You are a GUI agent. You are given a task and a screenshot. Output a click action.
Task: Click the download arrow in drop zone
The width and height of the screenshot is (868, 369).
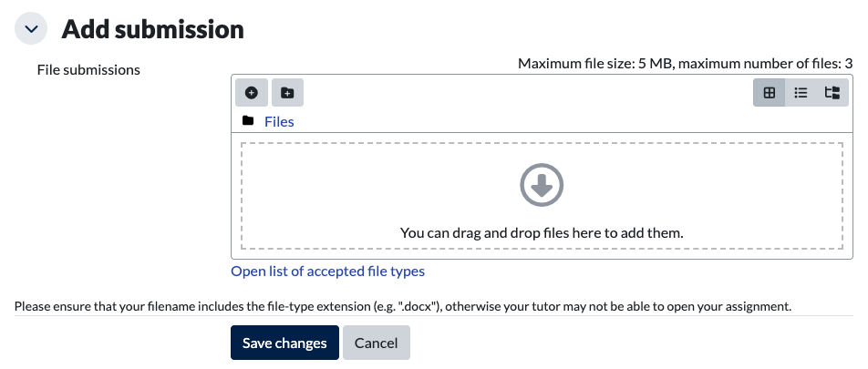[x=542, y=186]
